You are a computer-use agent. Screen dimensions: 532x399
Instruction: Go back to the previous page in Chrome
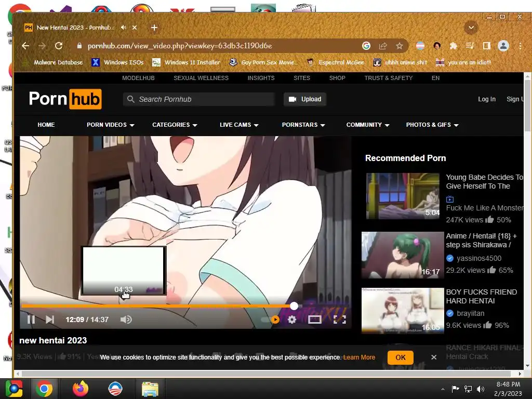(x=25, y=46)
